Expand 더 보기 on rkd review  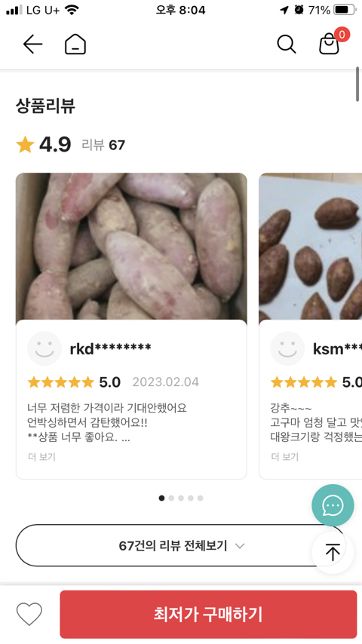tap(41, 457)
